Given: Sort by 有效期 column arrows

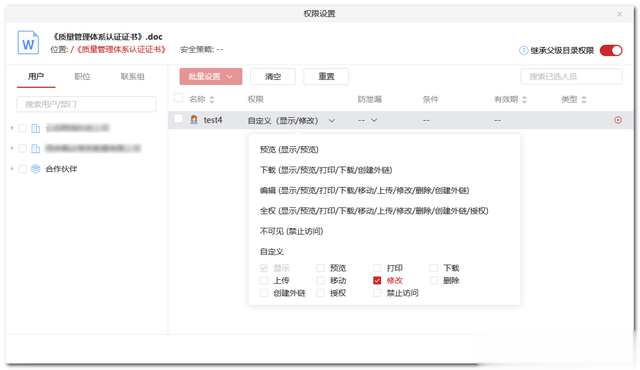Looking at the screenshot, I should coord(524,100).
